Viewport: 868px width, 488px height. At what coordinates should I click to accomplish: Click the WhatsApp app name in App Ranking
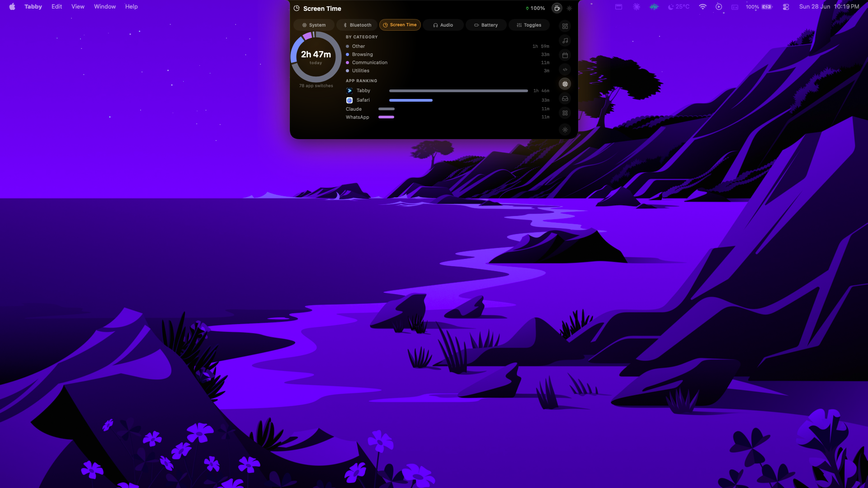tap(358, 117)
